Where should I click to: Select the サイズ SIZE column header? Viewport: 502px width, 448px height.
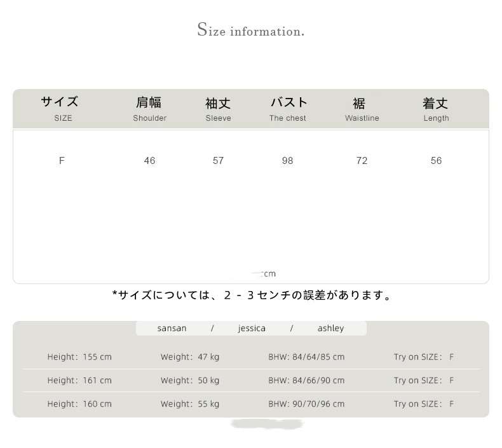61,109
